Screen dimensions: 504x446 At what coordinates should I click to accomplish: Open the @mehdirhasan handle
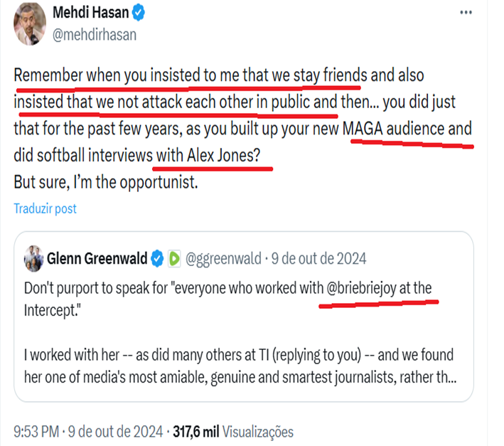[x=95, y=33]
